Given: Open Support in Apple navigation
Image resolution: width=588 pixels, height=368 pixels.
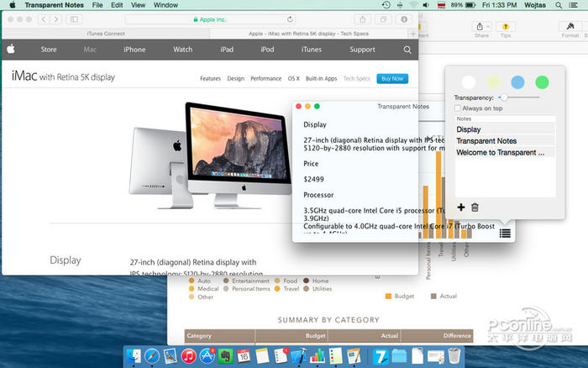Looking at the screenshot, I should [362, 50].
